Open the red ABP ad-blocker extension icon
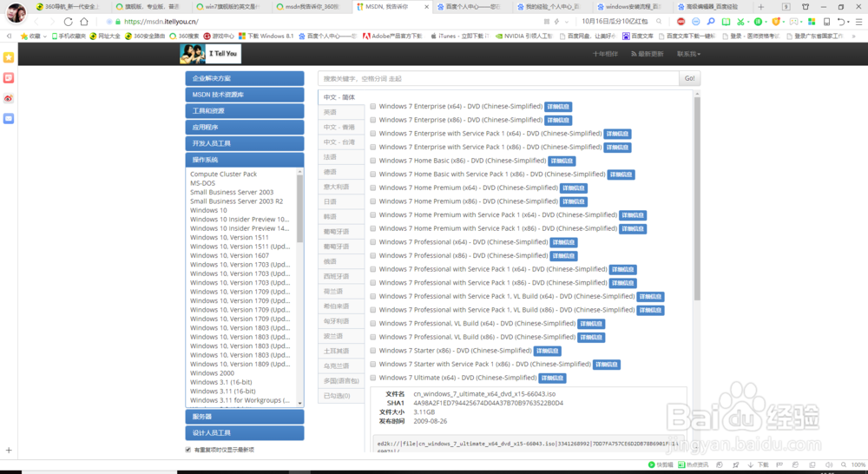This screenshot has height=474, width=868. pyautogui.click(x=681, y=22)
